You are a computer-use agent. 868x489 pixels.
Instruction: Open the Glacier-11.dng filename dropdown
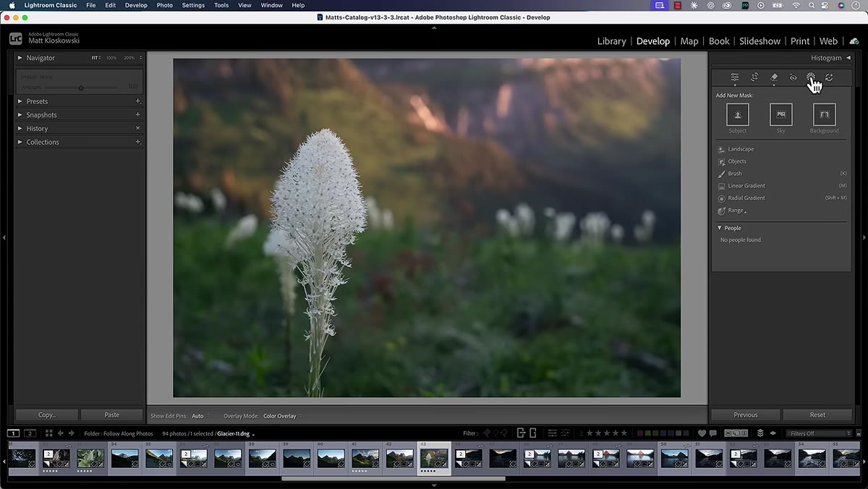point(236,433)
